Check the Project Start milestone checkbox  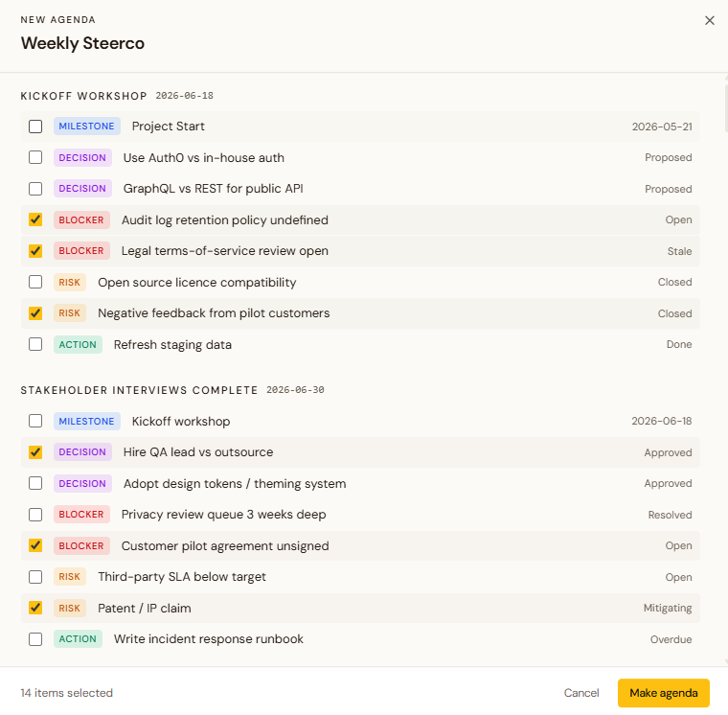pyautogui.click(x=35, y=127)
